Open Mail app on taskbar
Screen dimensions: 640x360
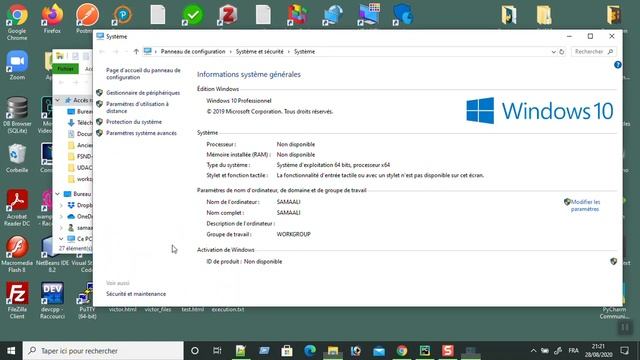pyautogui.click(x=379, y=351)
